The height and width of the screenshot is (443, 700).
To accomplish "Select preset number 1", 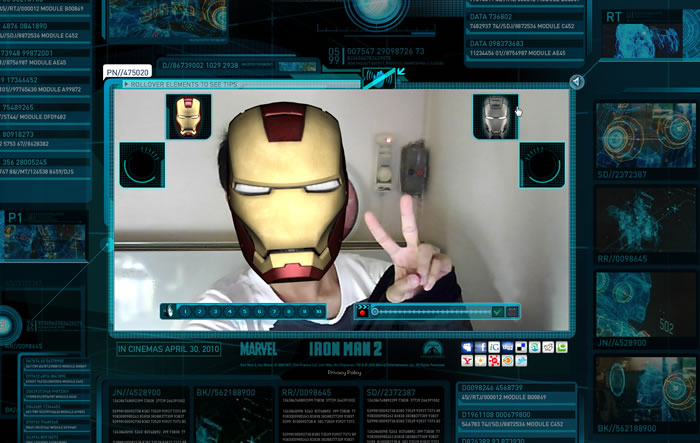I will 185,312.
